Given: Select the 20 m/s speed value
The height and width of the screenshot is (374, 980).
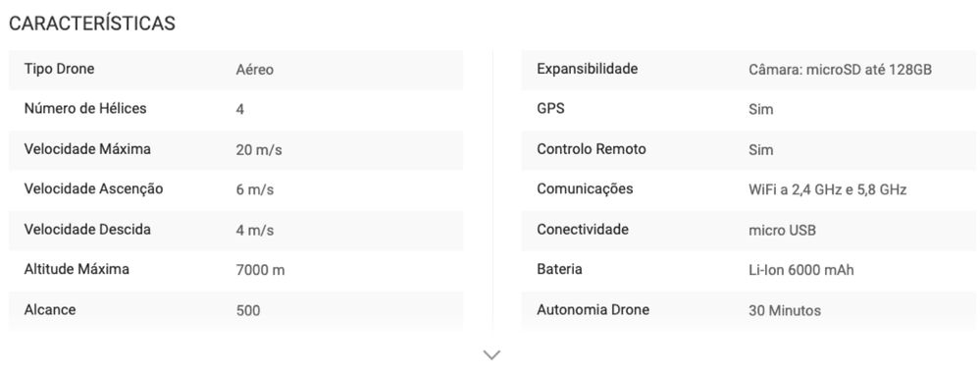Looking at the screenshot, I should point(255,150).
